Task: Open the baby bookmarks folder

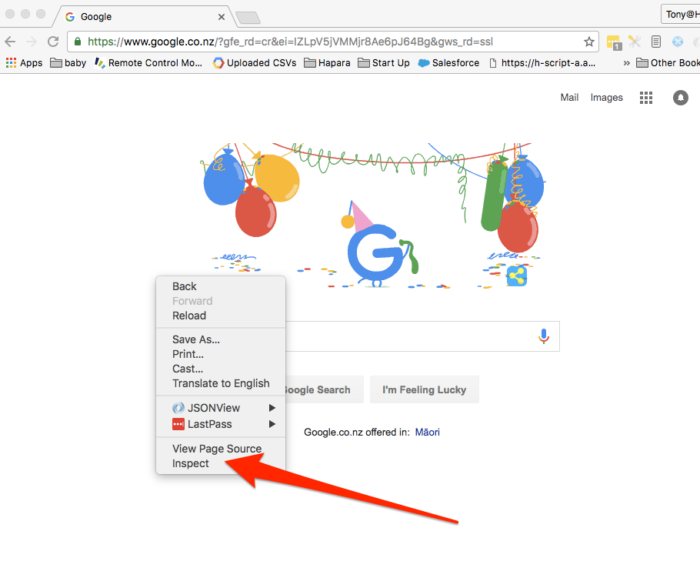Action: pyautogui.click(x=68, y=63)
